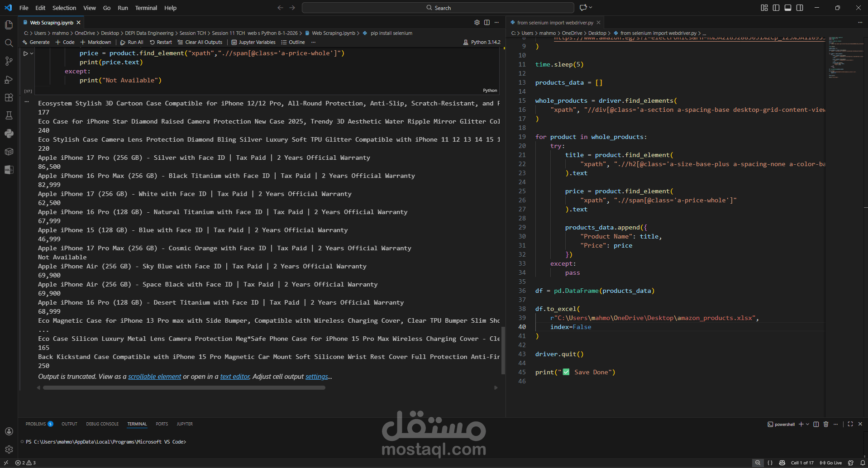Viewport: 868px width, 468px height.
Task: Click Run All in the notebook toolbar
Action: click(x=132, y=42)
